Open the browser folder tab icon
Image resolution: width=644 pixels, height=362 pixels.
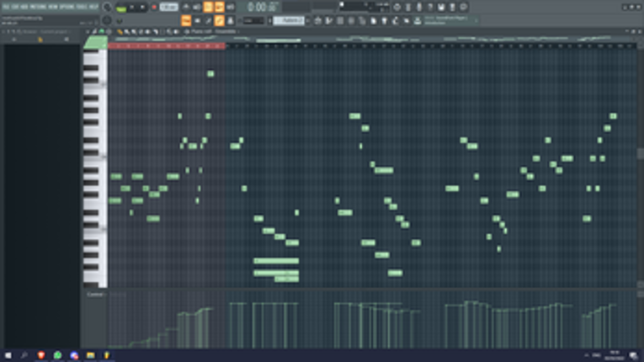point(40,40)
